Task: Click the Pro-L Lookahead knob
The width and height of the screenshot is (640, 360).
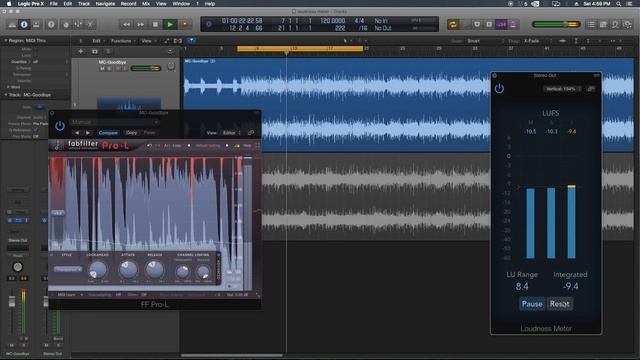Action: (x=98, y=269)
